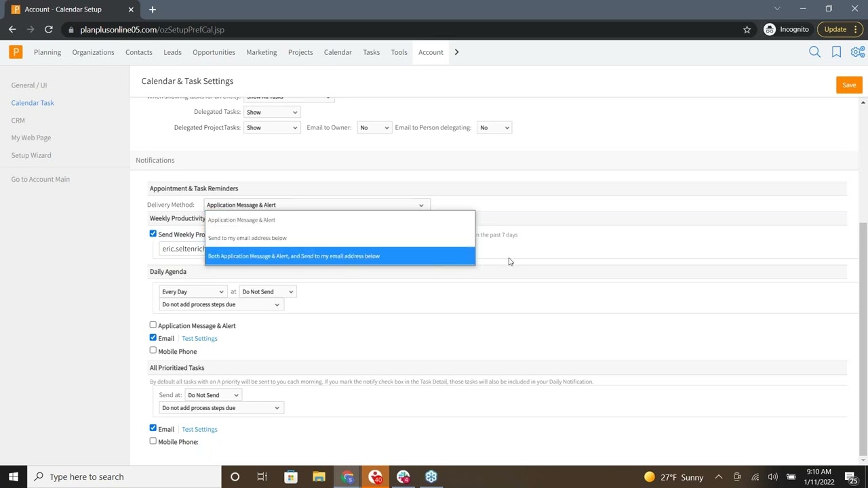Open the Contacts menu

pyautogui.click(x=138, y=52)
